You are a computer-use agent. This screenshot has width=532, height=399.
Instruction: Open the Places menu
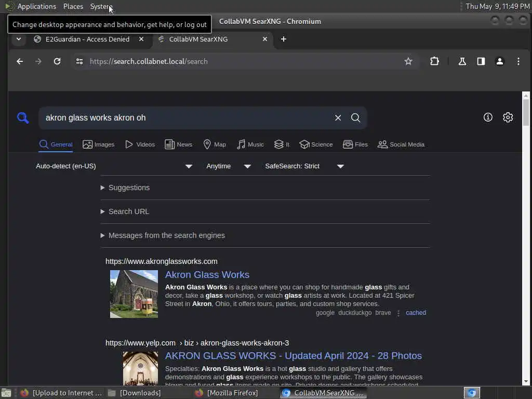(x=73, y=6)
